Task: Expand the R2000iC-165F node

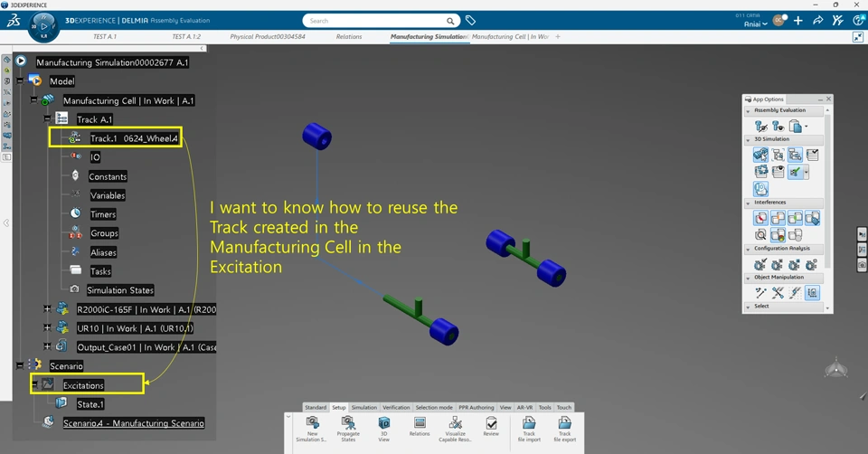Action: click(48, 309)
